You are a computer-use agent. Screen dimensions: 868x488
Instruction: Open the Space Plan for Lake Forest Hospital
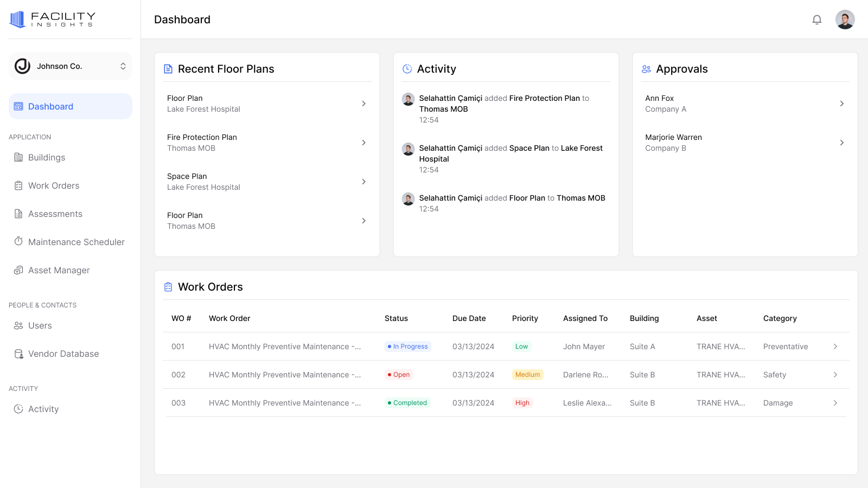point(363,182)
